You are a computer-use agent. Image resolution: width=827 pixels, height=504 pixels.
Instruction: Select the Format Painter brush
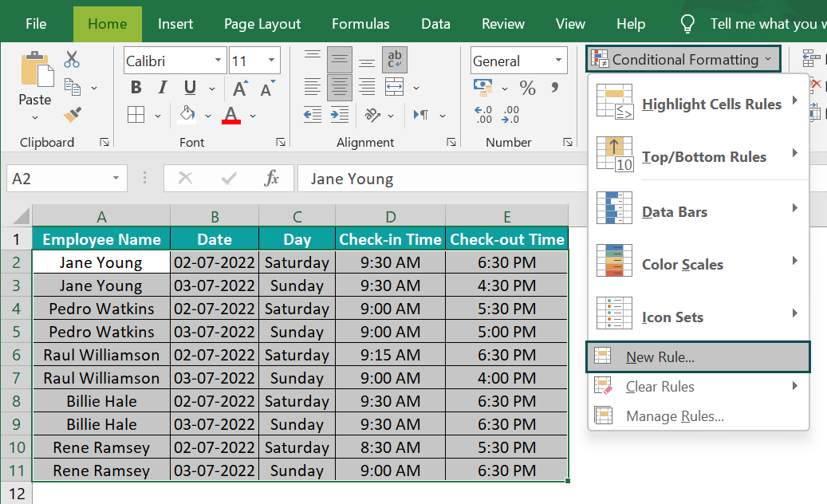click(x=73, y=114)
